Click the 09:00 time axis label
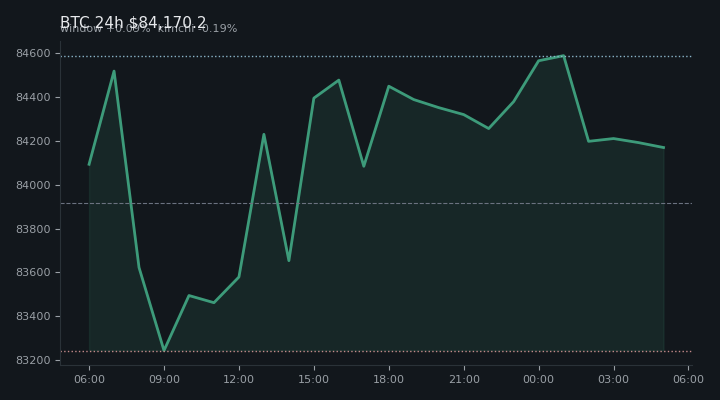 coord(164,379)
